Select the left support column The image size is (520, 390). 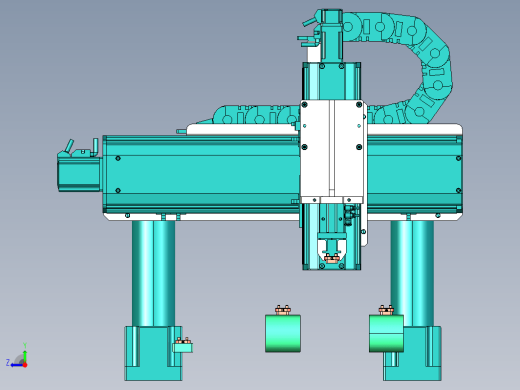point(153,273)
